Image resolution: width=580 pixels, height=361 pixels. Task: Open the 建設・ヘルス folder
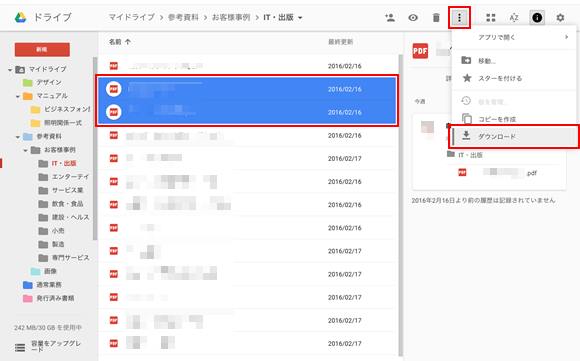[x=70, y=217]
